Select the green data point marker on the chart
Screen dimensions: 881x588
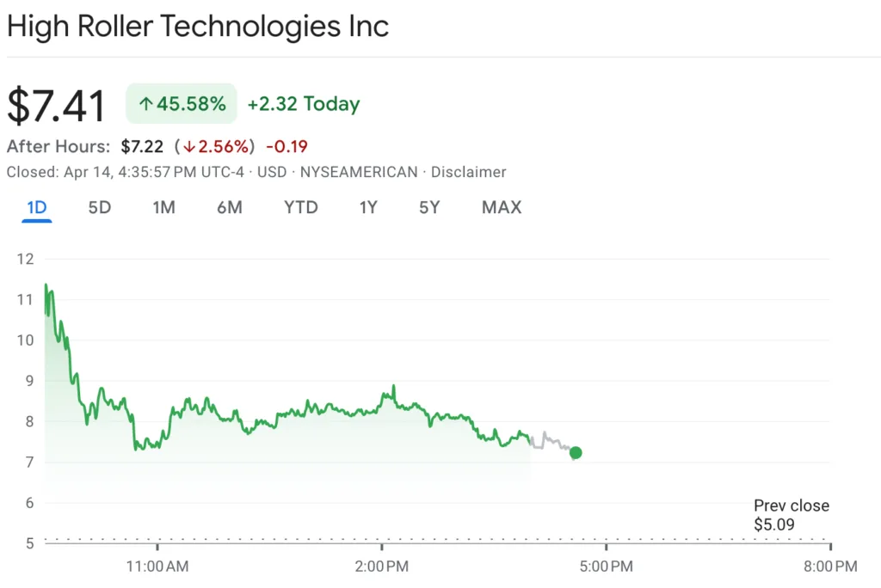tap(576, 451)
